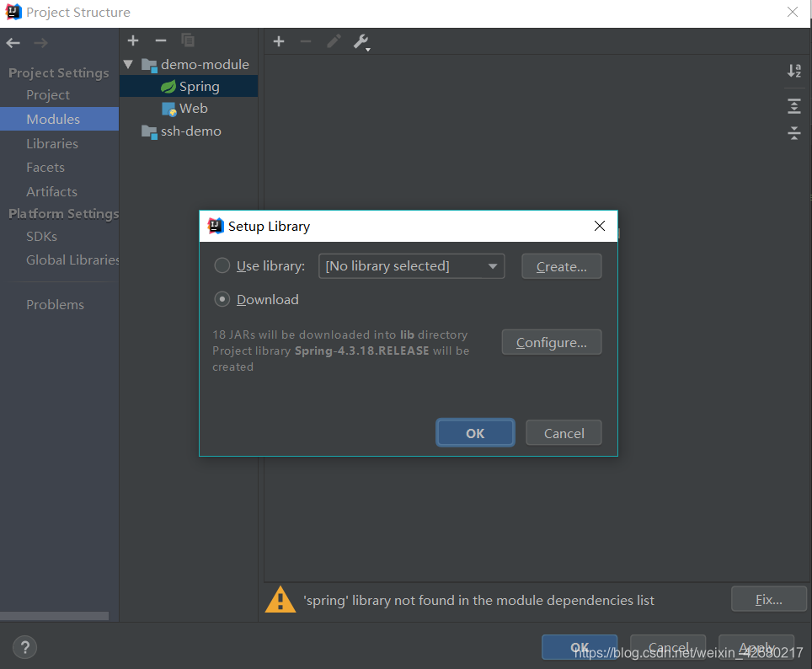Click the Web facet icon
The height and width of the screenshot is (669, 812).
[168, 109]
